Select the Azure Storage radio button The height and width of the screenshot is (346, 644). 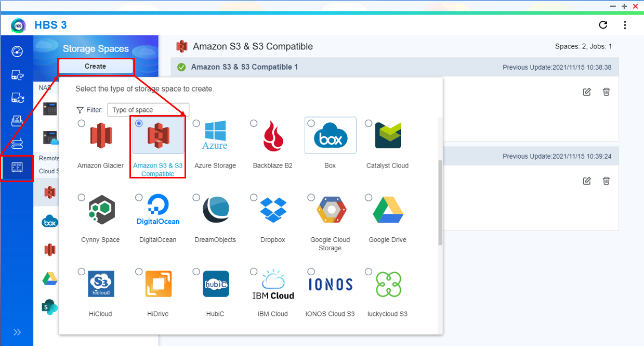click(196, 123)
